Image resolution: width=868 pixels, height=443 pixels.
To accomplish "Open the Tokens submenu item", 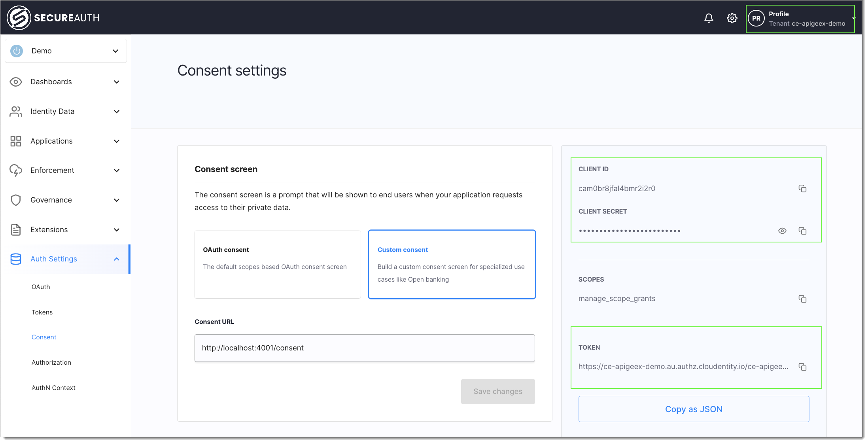I will [x=42, y=312].
